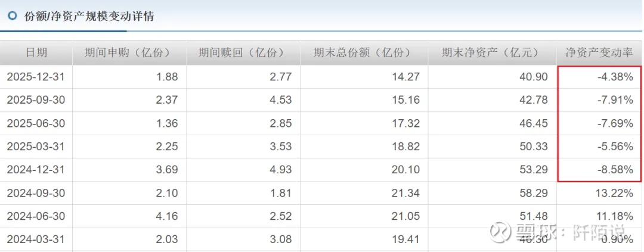Select the 日期 column header
The width and height of the screenshot is (644, 252).
click(36, 52)
